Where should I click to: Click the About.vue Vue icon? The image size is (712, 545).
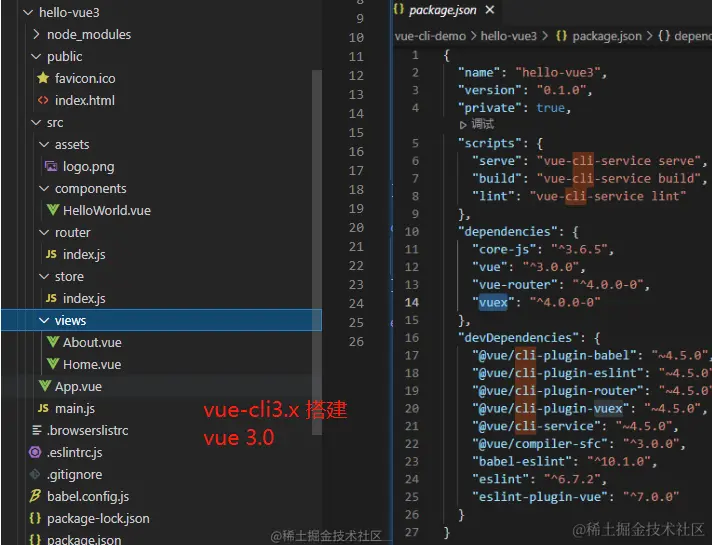pos(53,342)
